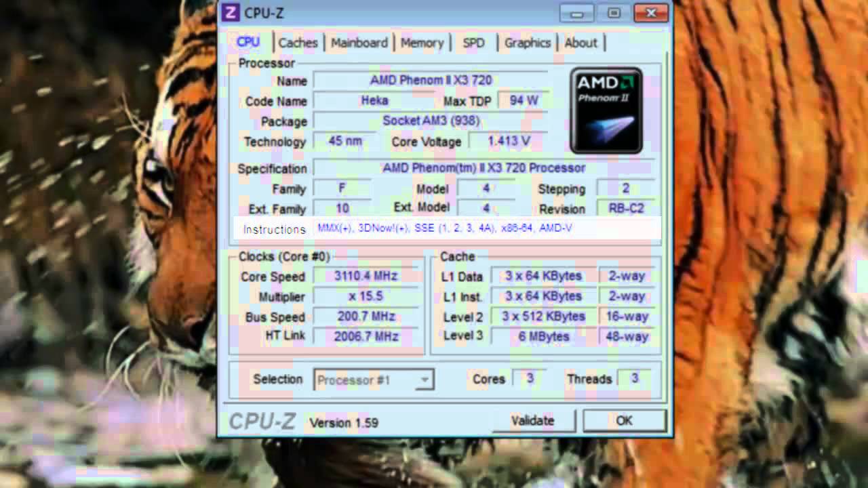The height and width of the screenshot is (488, 868).
Task: Open the About tab
Action: point(581,43)
